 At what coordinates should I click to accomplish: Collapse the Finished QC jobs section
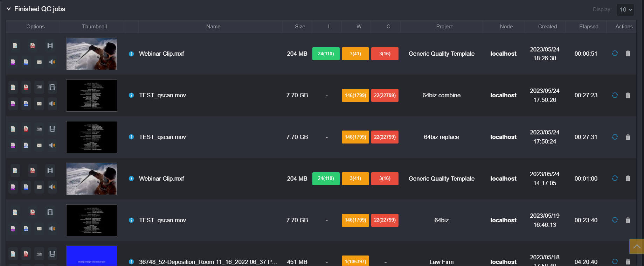tap(9, 9)
